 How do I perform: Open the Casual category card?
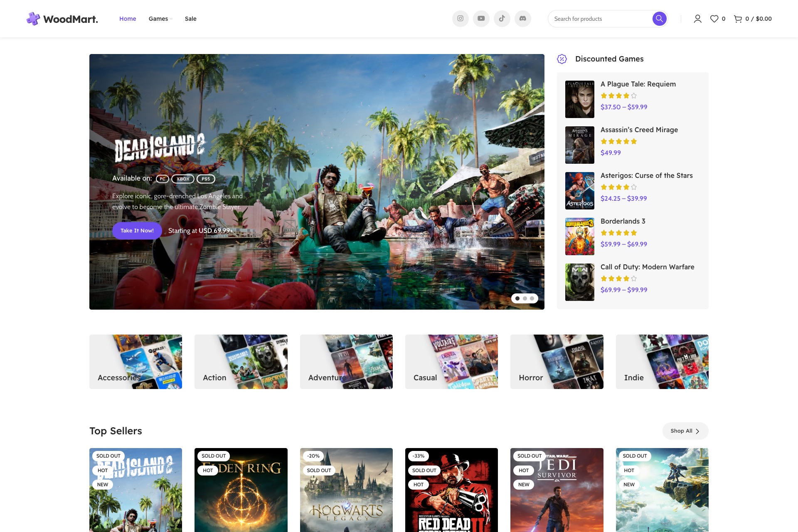(451, 362)
